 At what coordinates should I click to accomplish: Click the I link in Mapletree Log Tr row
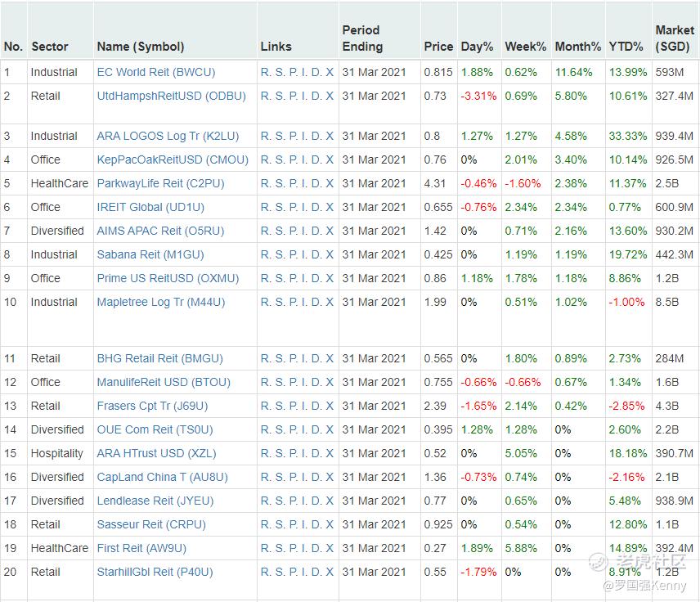[304, 303]
